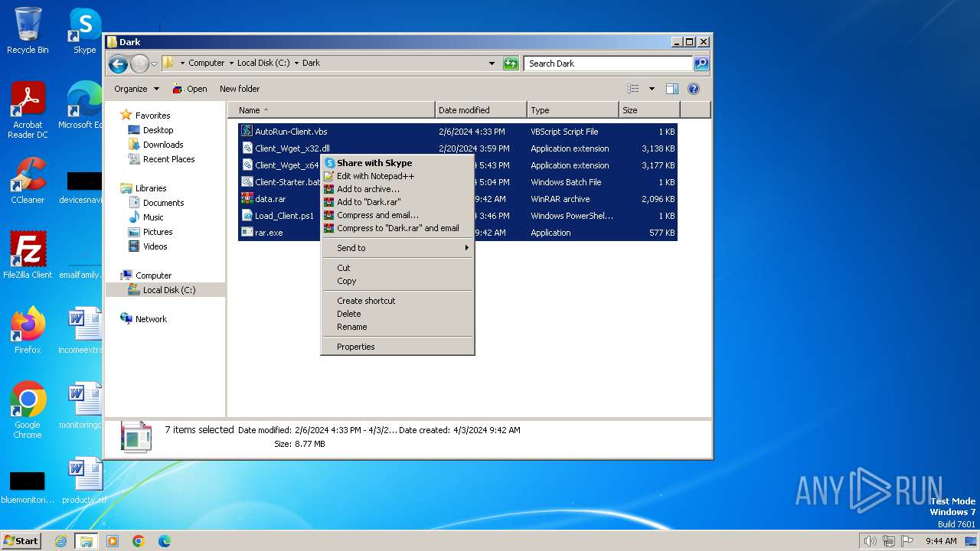Choose Rename from context menu
The height and width of the screenshot is (551, 980).
397,327
